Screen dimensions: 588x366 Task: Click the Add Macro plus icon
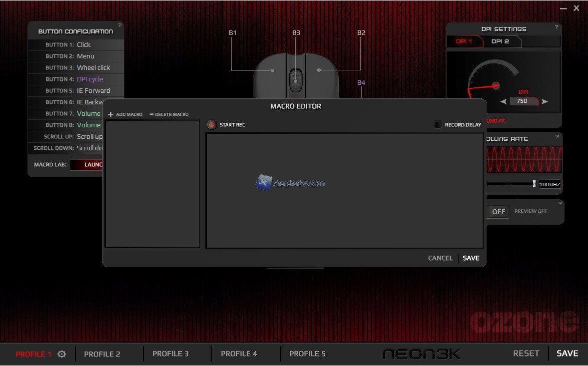(x=111, y=114)
